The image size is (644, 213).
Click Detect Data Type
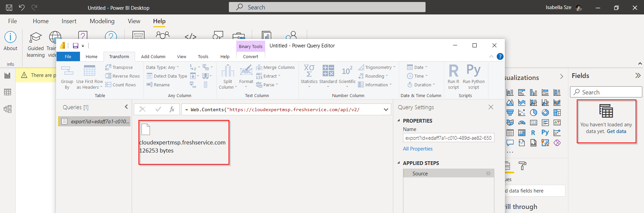click(x=167, y=76)
